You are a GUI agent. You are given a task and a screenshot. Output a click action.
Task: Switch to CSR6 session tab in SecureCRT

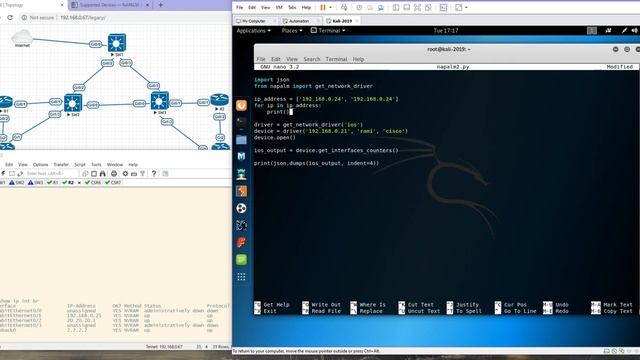coord(93,182)
